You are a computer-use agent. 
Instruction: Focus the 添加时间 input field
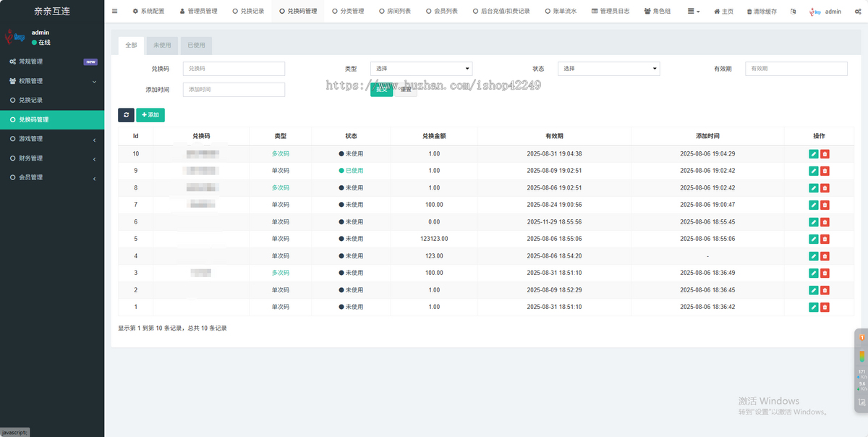point(234,90)
